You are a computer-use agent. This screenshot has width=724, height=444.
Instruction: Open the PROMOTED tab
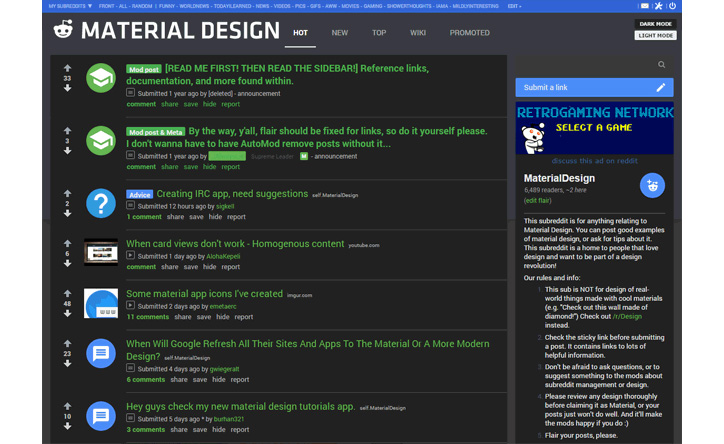[x=470, y=33]
